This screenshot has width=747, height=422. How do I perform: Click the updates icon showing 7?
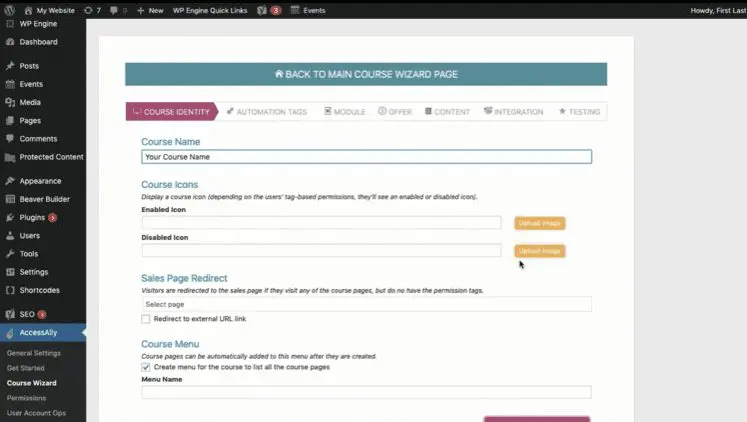point(88,10)
